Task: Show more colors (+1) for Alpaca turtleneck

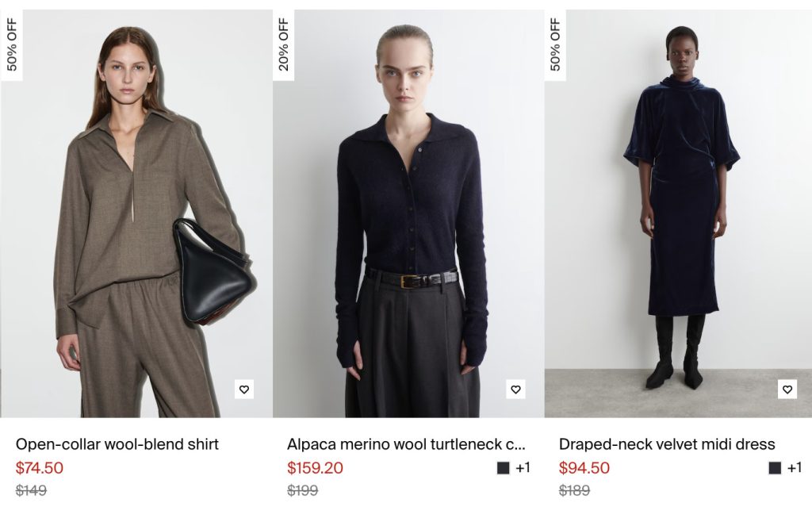Action: (x=523, y=468)
